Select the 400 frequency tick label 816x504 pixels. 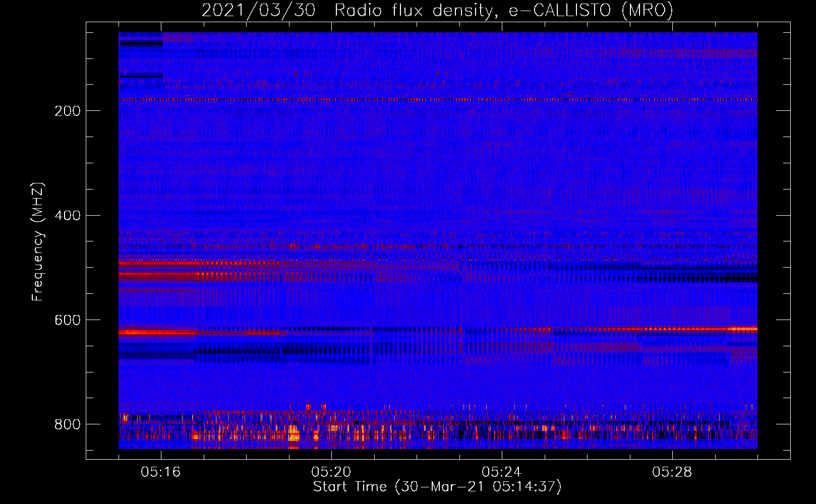pos(68,216)
